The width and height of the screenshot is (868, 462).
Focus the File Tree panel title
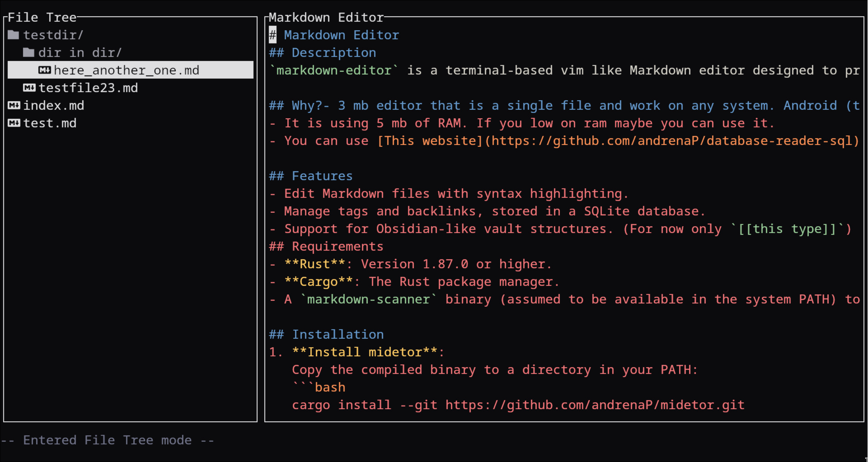42,17
